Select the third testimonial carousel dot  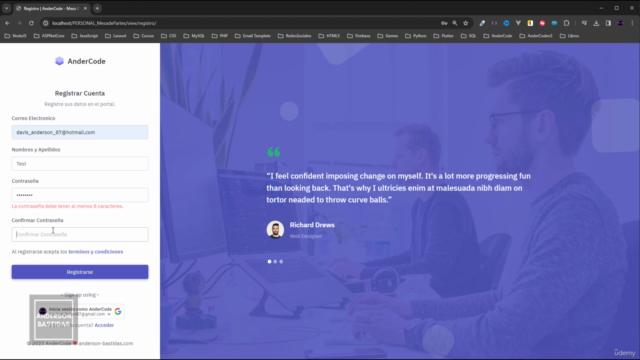[x=281, y=262]
